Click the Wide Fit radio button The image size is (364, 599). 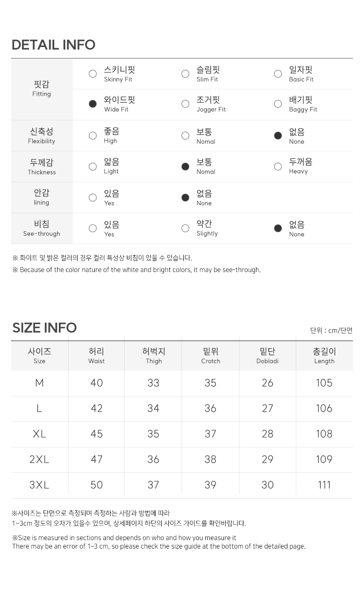point(93,104)
